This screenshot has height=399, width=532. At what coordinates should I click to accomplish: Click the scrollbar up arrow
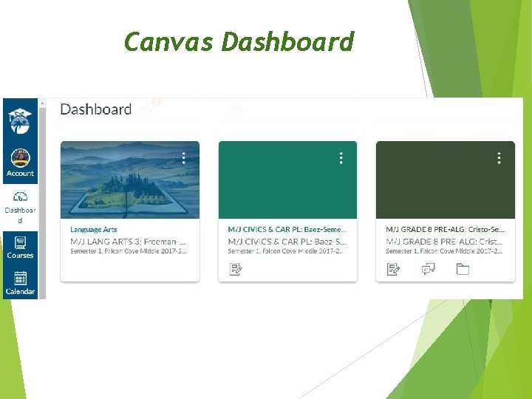(42, 103)
